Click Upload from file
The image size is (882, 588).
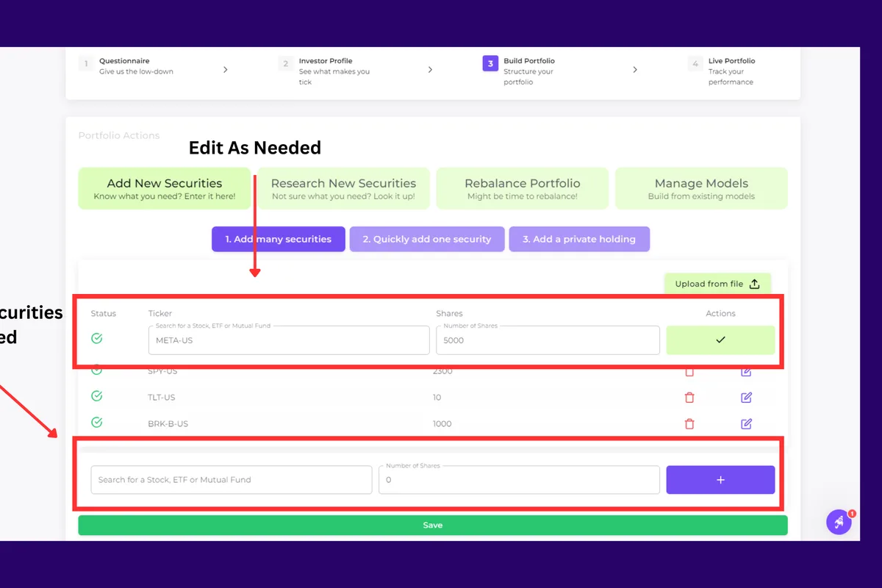point(717,283)
